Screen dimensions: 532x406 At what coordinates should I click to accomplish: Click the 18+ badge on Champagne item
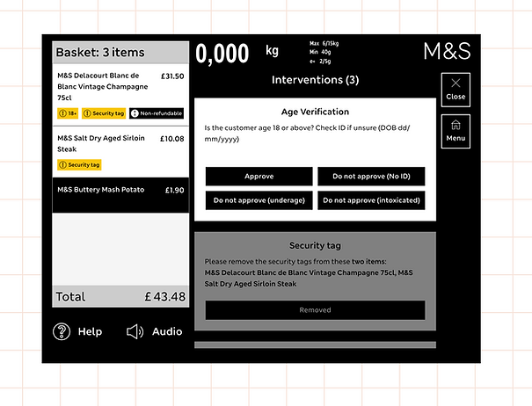(x=68, y=113)
